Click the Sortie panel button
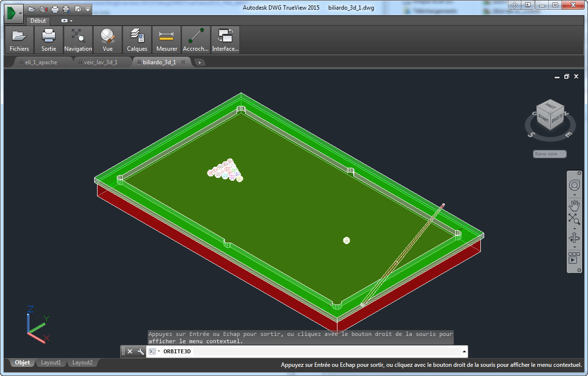Screen dimensions: 588x376 click(x=48, y=40)
